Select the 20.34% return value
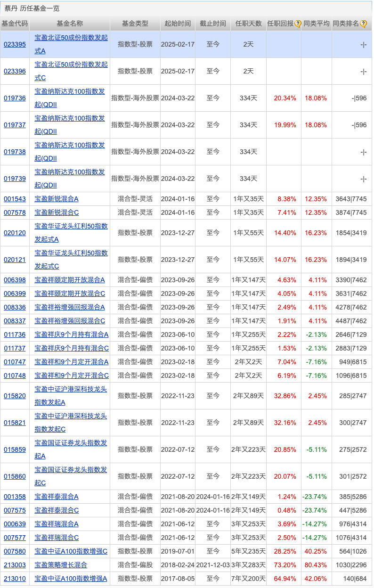Screen dimensions: 374x588 coord(285,98)
